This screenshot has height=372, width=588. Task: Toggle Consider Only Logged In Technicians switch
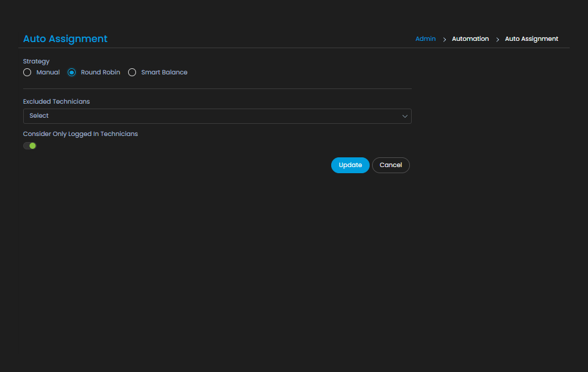click(30, 146)
